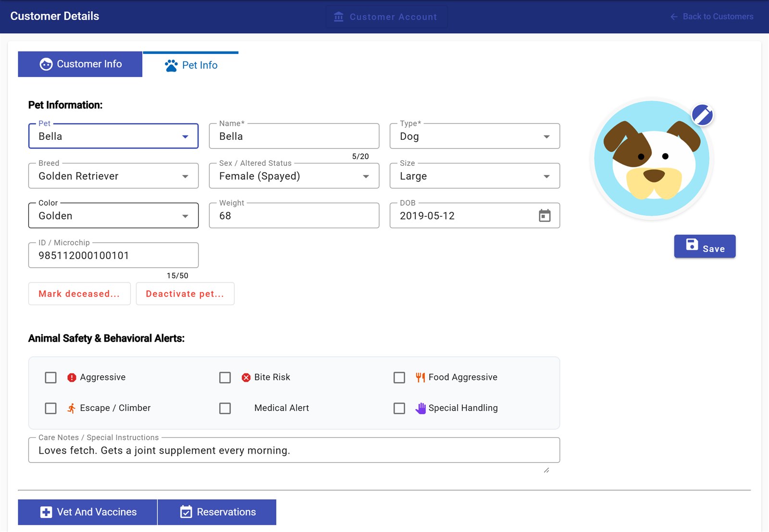Screen dimensions: 769x532
Task: Click the Pet Information heading
Action: (x=65, y=105)
